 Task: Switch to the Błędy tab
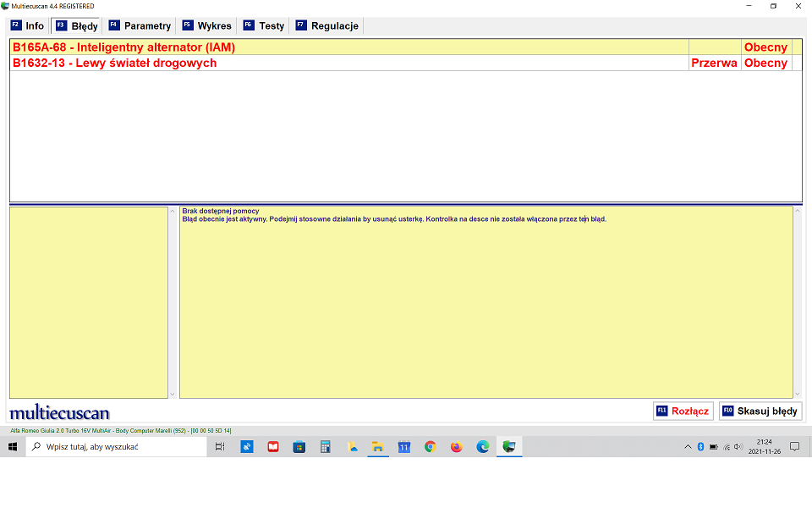[77, 26]
